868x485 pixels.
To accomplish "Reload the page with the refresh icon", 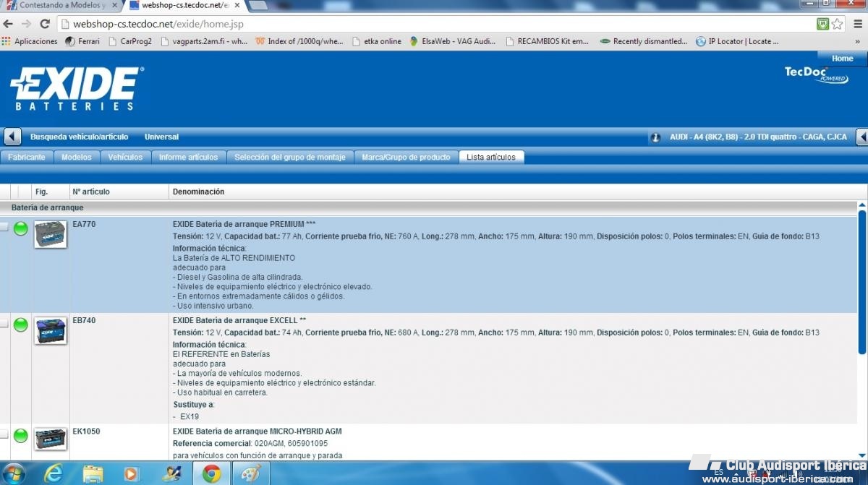I will [x=45, y=24].
